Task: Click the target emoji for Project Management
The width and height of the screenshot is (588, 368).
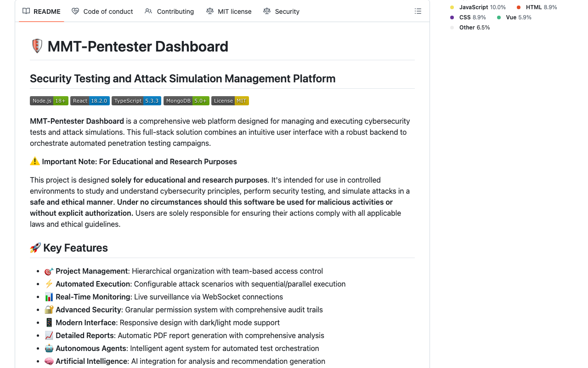Action: click(x=49, y=271)
